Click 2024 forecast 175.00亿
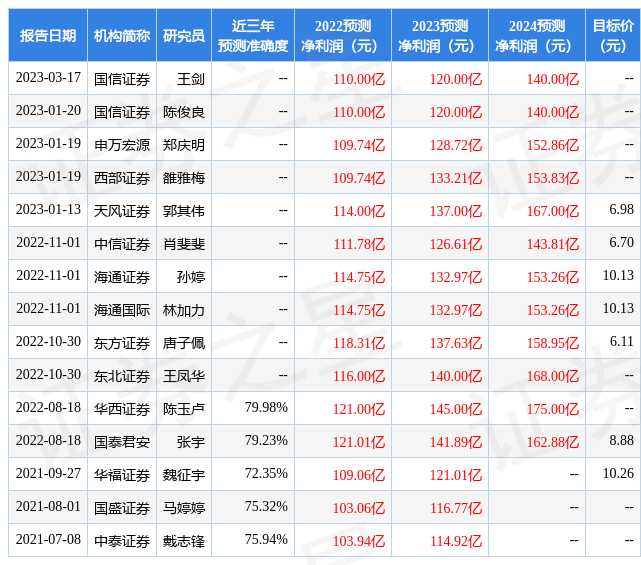This screenshot has width=641, height=565. [x=553, y=409]
